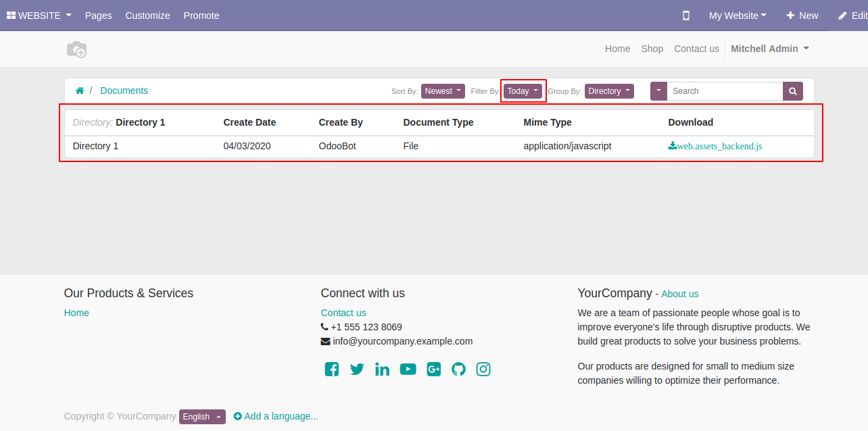Viewport: 868px width, 431px height.
Task: Click the About us link
Action: point(680,294)
